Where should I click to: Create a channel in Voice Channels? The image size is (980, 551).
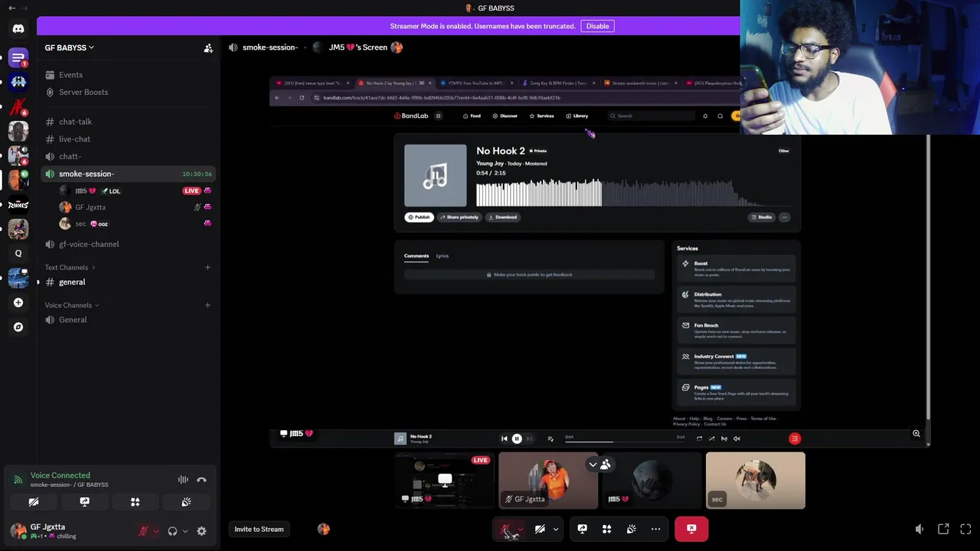click(x=207, y=305)
